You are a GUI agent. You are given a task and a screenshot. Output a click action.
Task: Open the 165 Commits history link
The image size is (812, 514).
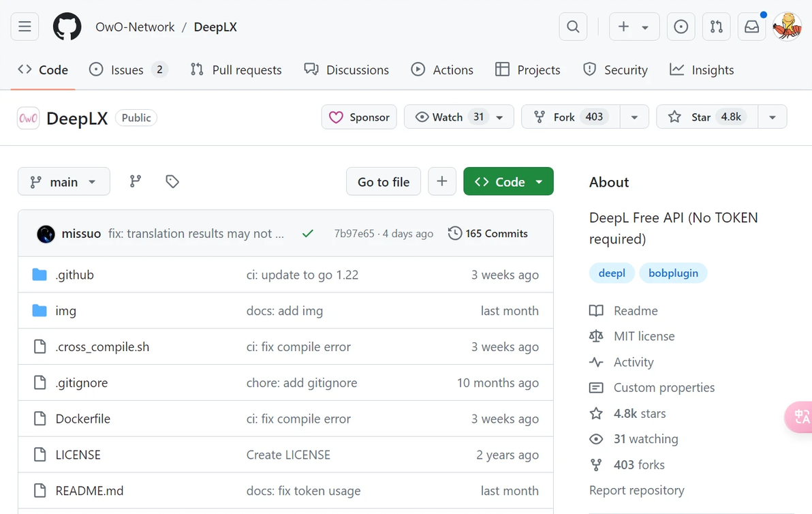488,234
